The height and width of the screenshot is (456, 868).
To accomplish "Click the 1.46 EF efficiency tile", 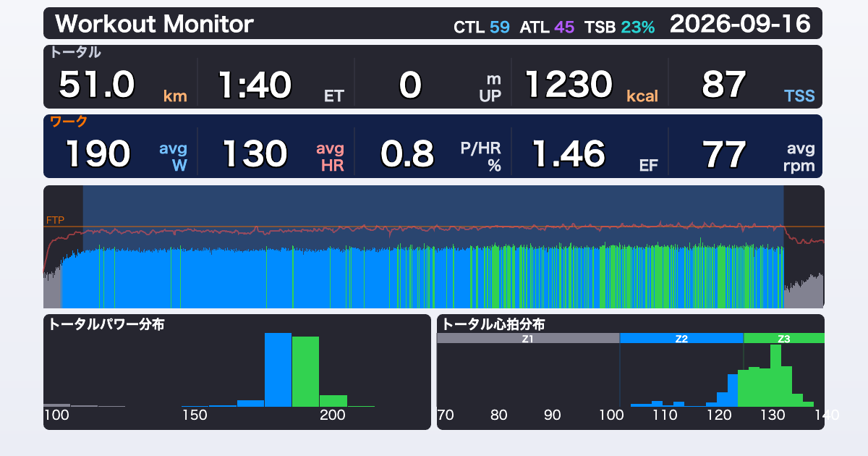I will [590, 153].
